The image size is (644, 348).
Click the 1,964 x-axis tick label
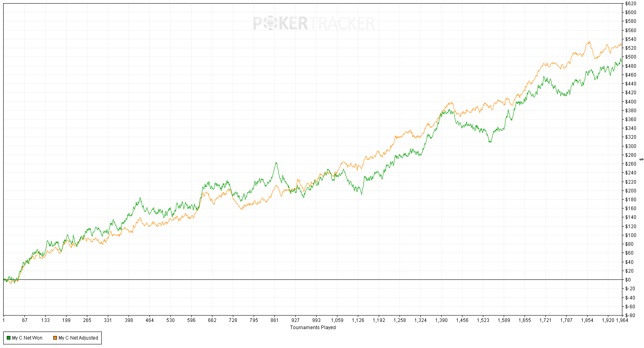(622, 320)
